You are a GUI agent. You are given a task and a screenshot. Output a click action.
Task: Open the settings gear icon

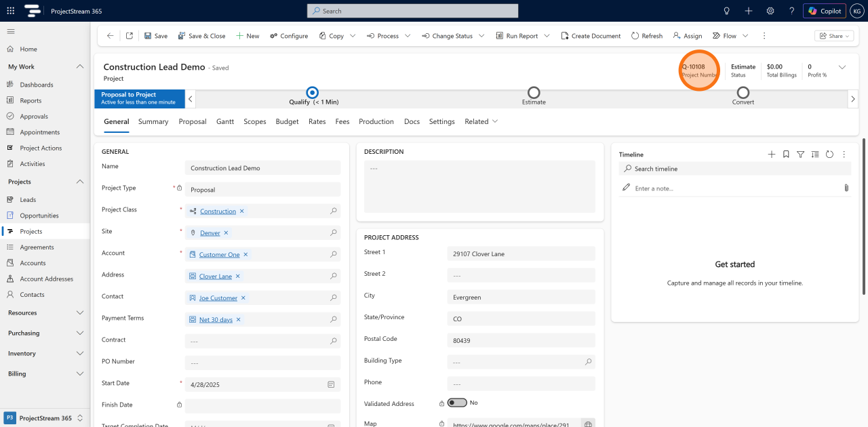pos(770,11)
